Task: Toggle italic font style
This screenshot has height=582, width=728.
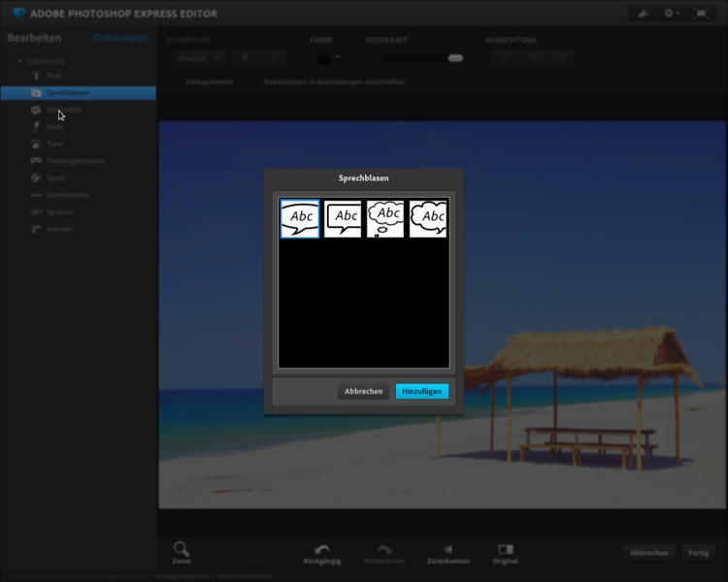Action: point(274,58)
